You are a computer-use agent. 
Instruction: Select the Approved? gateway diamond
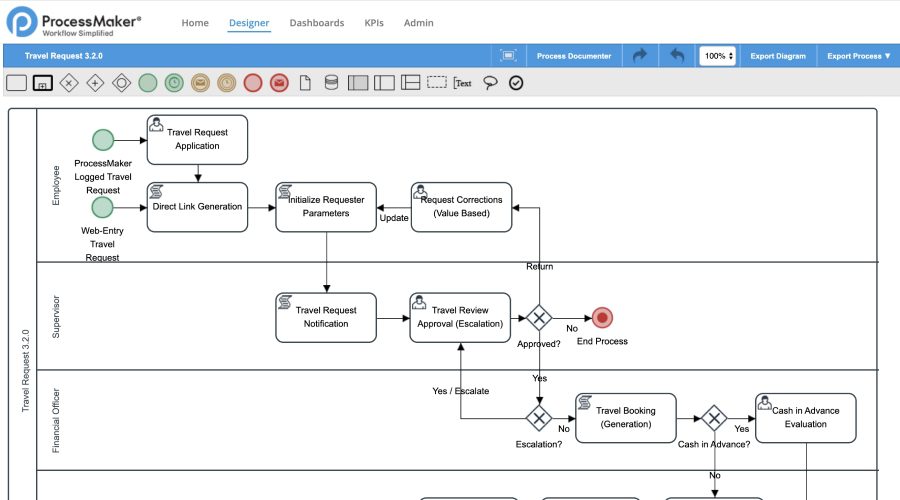[x=539, y=317]
